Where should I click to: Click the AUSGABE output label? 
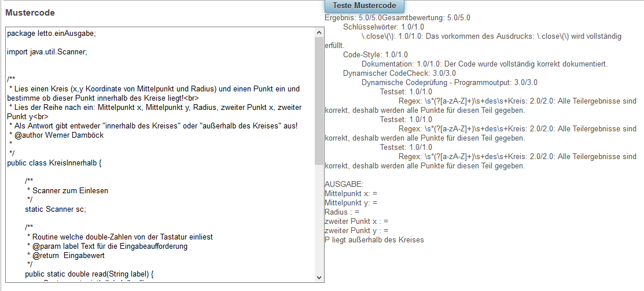pos(344,185)
